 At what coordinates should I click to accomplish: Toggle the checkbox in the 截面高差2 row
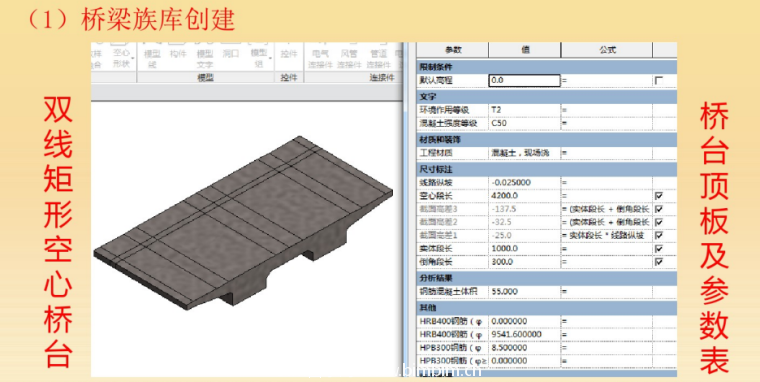659,222
